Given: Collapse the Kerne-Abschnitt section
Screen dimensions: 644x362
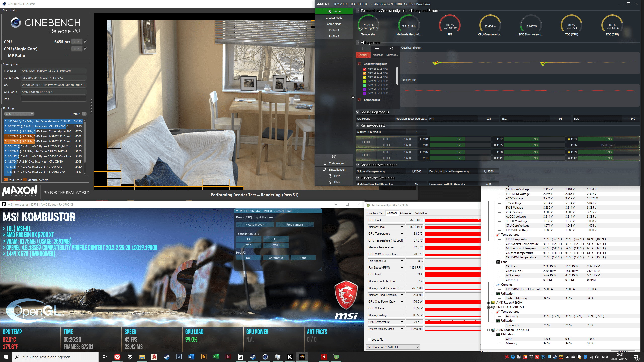Looking at the screenshot, I should (x=358, y=125).
